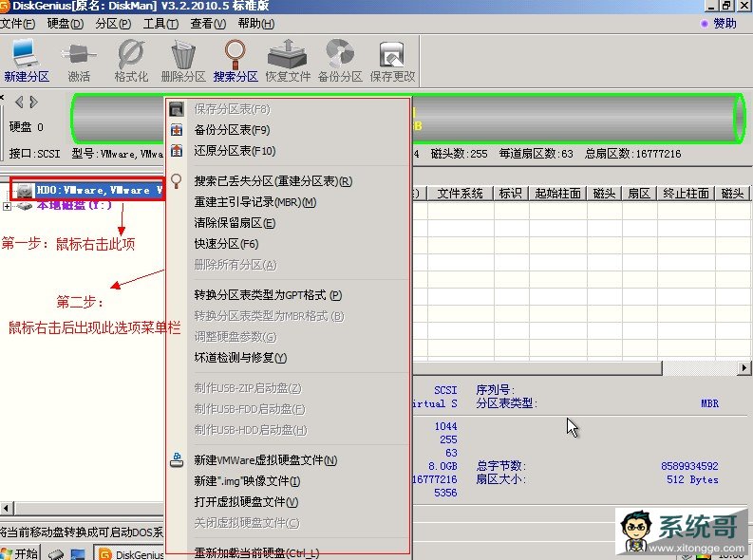Click the 删除分区 trash icon

tap(183, 61)
